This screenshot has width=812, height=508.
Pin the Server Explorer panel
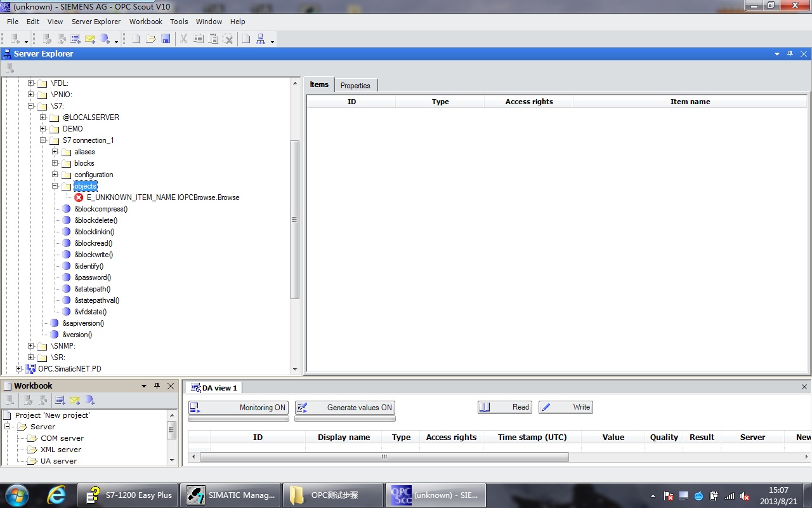pos(790,54)
